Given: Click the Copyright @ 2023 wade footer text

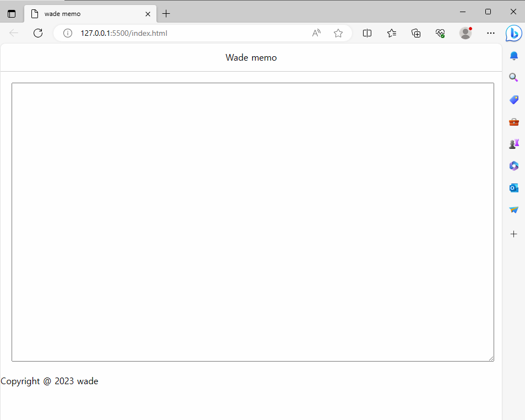Looking at the screenshot, I should [50, 381].
